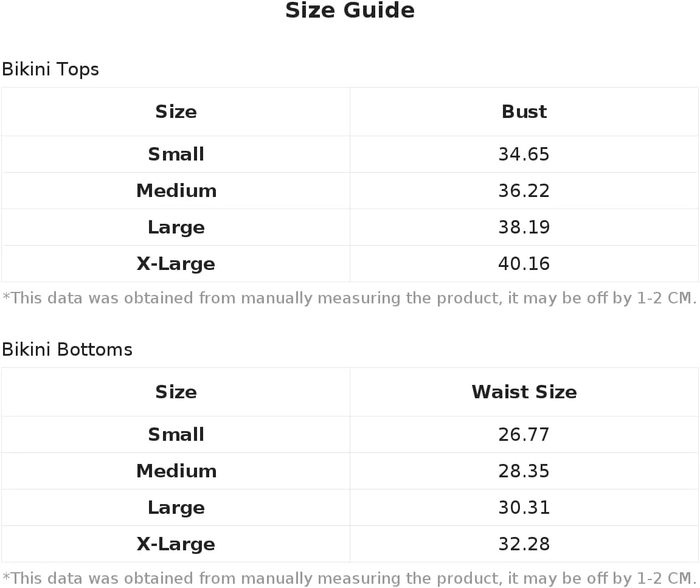The image size is (700, 588).
Task: Select Large row in Bikini Bottoms table
Action: pos(350,508)
